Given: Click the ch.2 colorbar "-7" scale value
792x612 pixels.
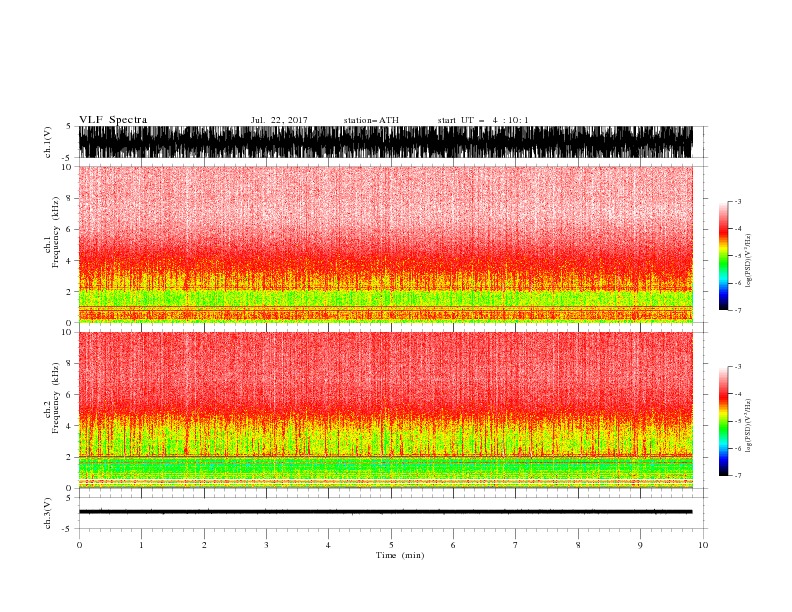Looking at the screenshot, I should (x=738, y=476).
